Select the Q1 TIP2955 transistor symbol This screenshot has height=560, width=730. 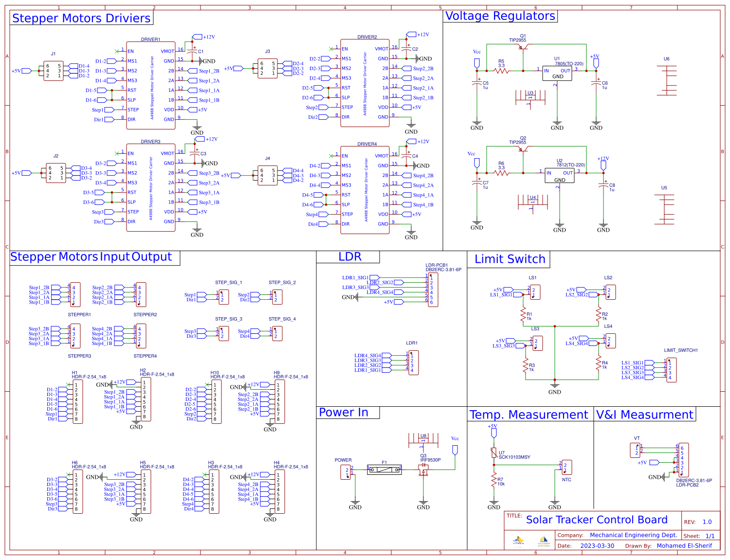(523, 46)
